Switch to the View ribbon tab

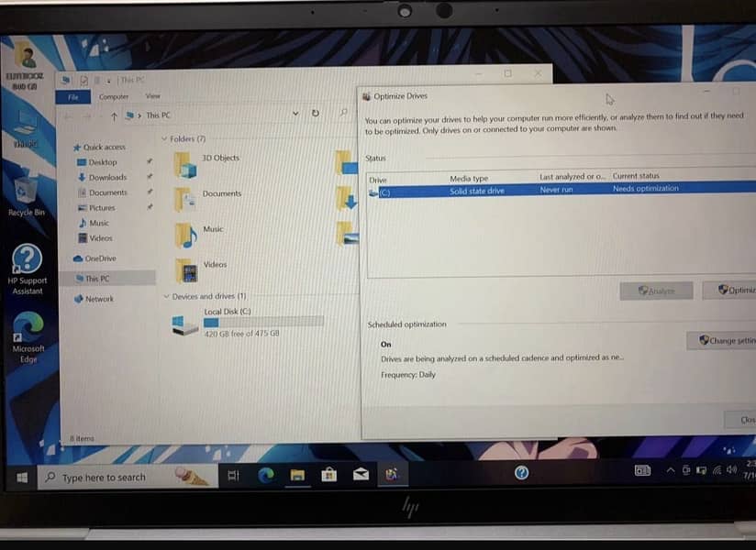152,96
